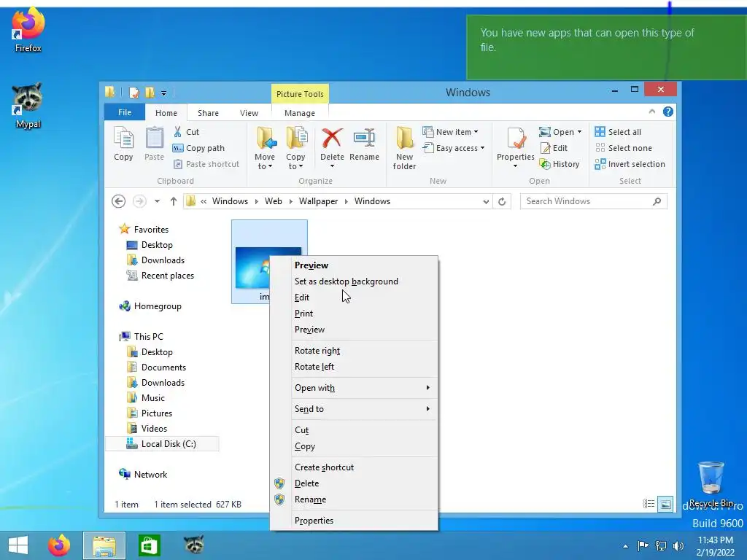Image resolution: width=747 pixels, height=560 pixels.
Task: Click the Copy icon in Clipboard group
Action: [x=123, y=139]
